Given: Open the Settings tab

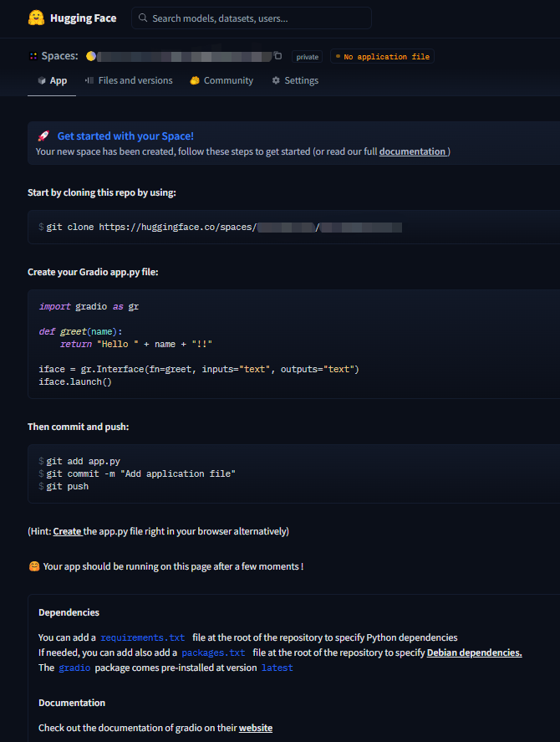Looking at the screenshot, I should (x=295, y=80).
